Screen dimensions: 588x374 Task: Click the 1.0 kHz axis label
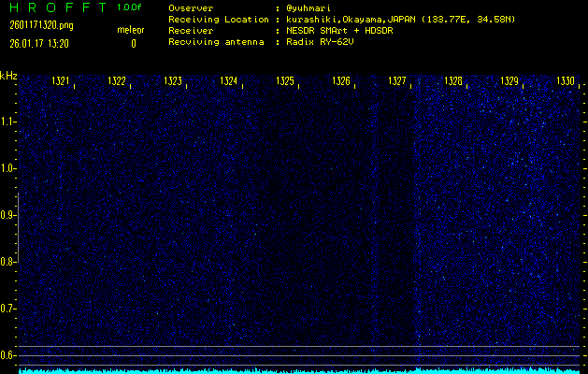coord(7,168)
